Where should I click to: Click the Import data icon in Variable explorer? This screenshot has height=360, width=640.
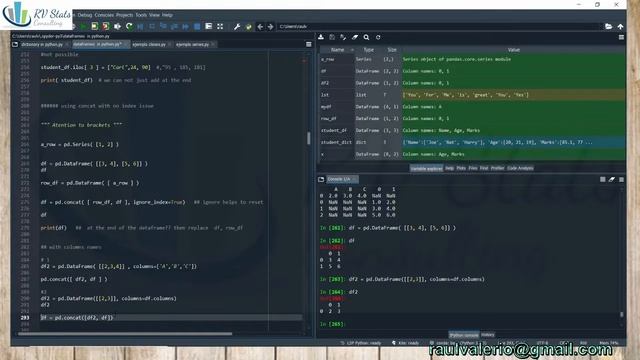pos(321,37)
